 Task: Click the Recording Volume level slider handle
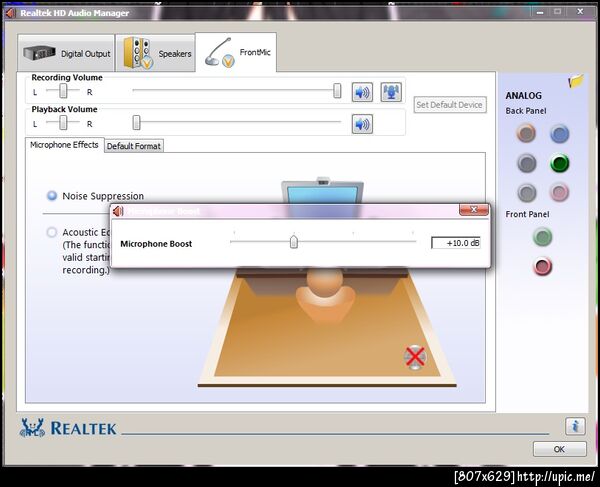(337, 91)
